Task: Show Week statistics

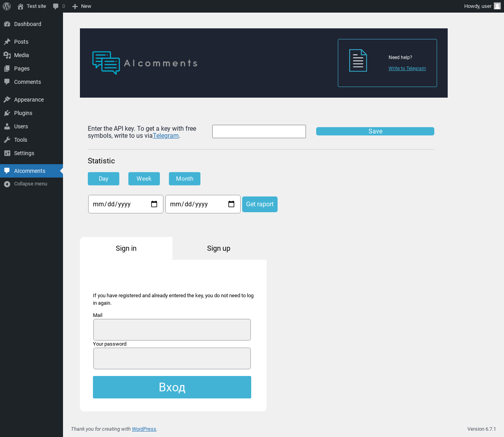Action: [144, 179]
